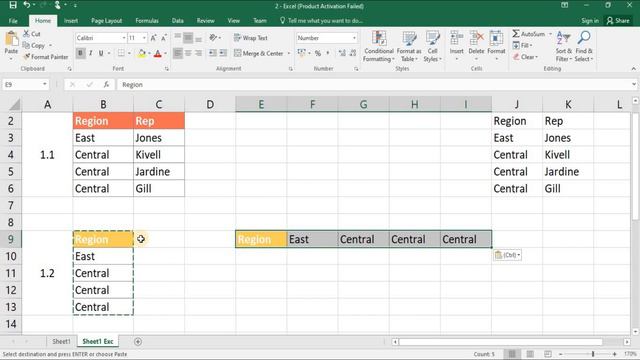The image size is (640, 360).
Task: Click the Decrease Indent icon
Action: tap(213, 53)
